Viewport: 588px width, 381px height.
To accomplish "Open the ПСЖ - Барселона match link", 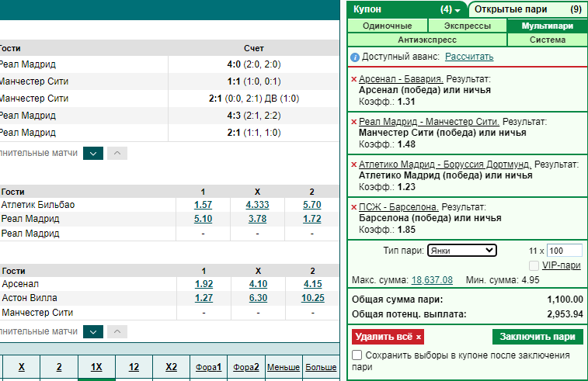I will click(398, 207).
